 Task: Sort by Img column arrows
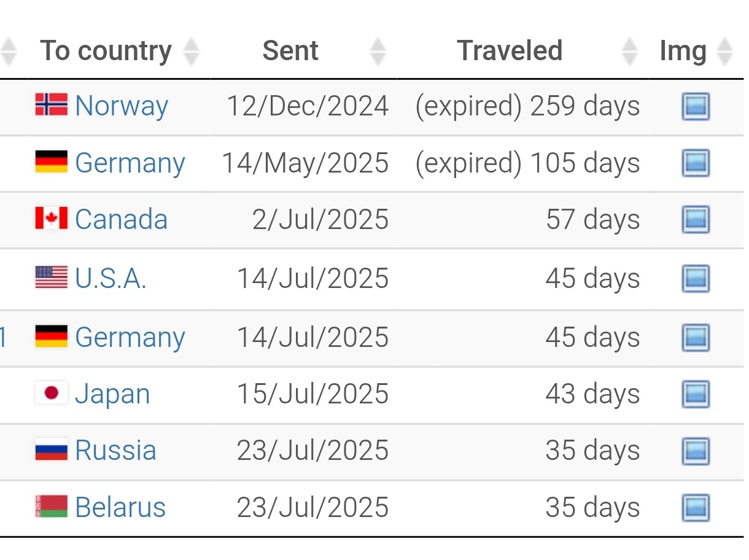(x=725, y=52)
